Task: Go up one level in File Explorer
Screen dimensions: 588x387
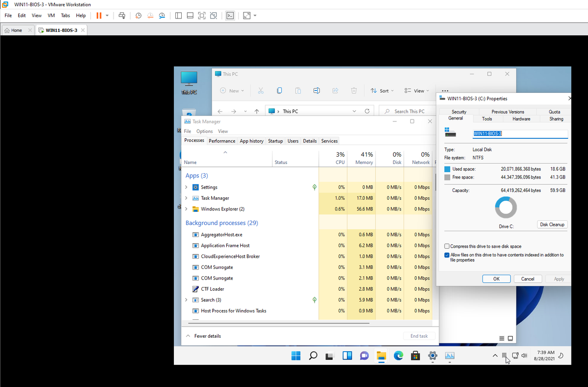Action: [x=257, y=111]
